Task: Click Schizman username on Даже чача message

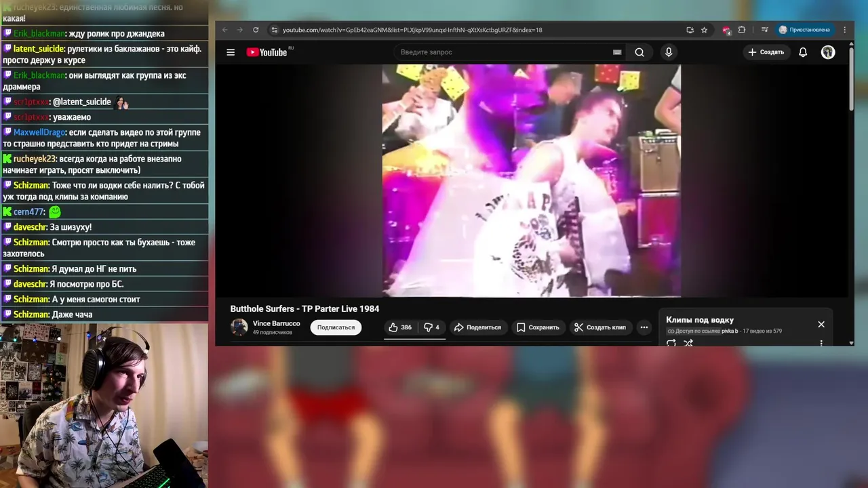Action: [x=31, y=314]
